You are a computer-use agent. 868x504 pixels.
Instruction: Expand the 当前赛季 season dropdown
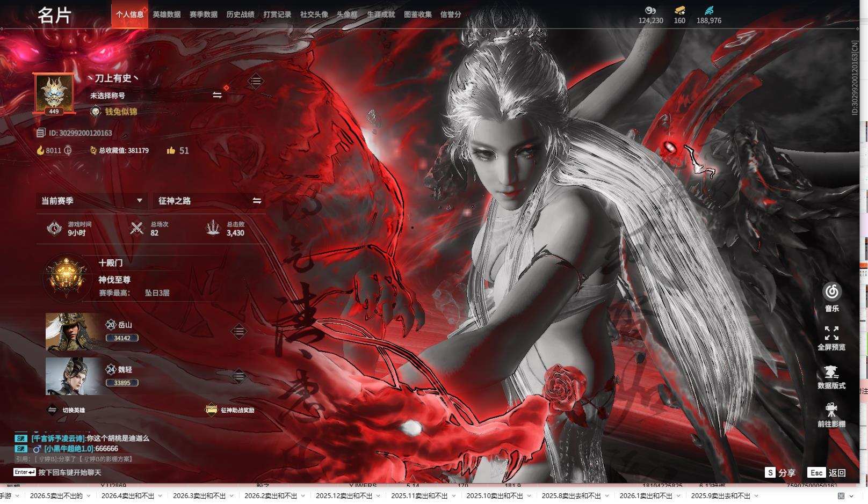[x=91, y=201]
